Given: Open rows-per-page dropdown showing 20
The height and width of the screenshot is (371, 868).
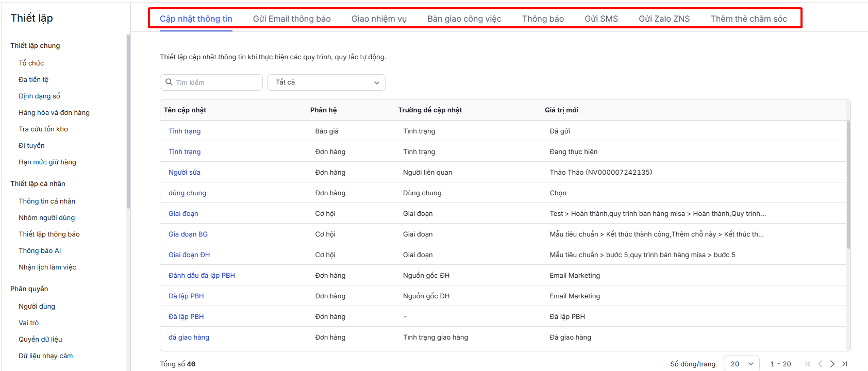Looking at the screenshot, I should tap(742, 364).
